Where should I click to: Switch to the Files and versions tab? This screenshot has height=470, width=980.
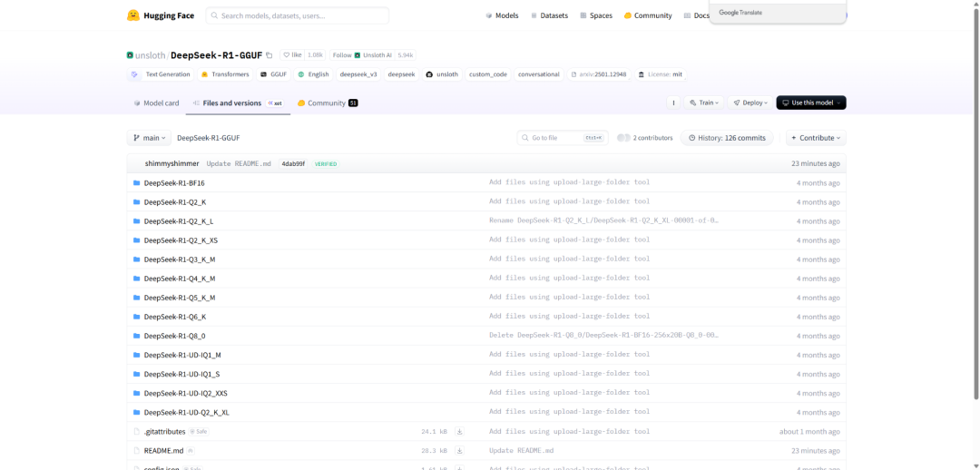pyautogui.click(x=238, y=103)
